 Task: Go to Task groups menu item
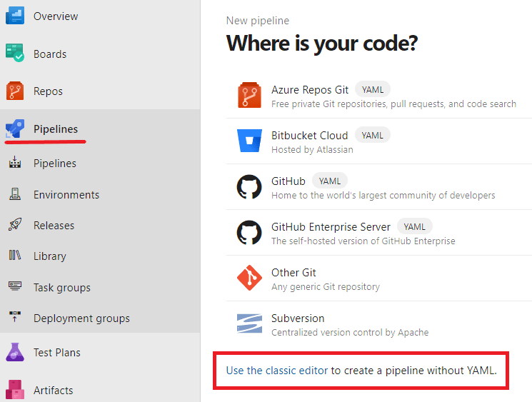[x=62, y=287]
